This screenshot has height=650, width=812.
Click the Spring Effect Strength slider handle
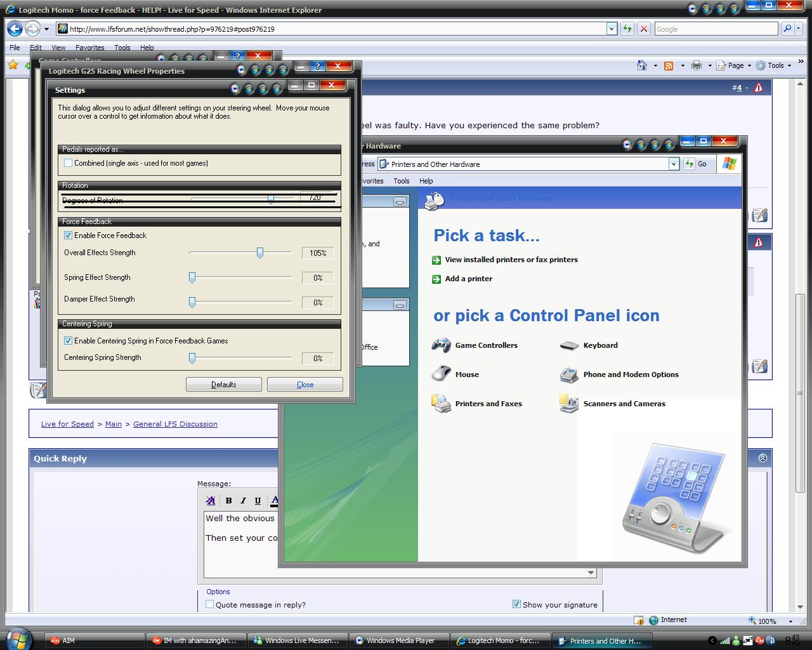point(192,277)
